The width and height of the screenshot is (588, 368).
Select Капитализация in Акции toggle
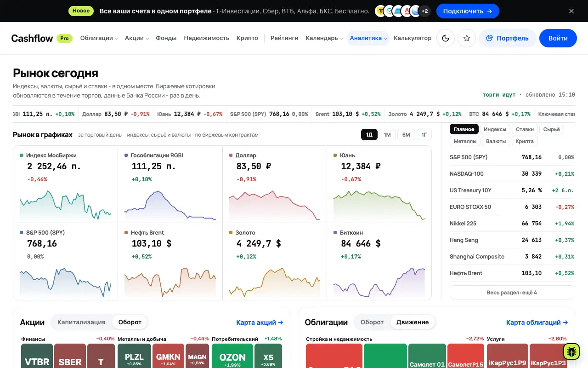tap(81, 322)
